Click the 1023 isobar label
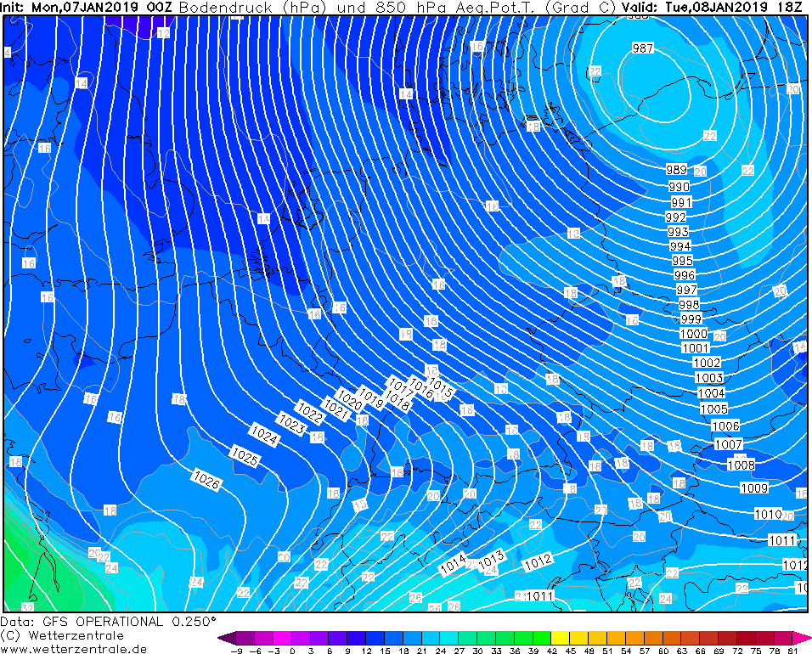This screenshot has height=654, width=812. click(x=291, y=424)
